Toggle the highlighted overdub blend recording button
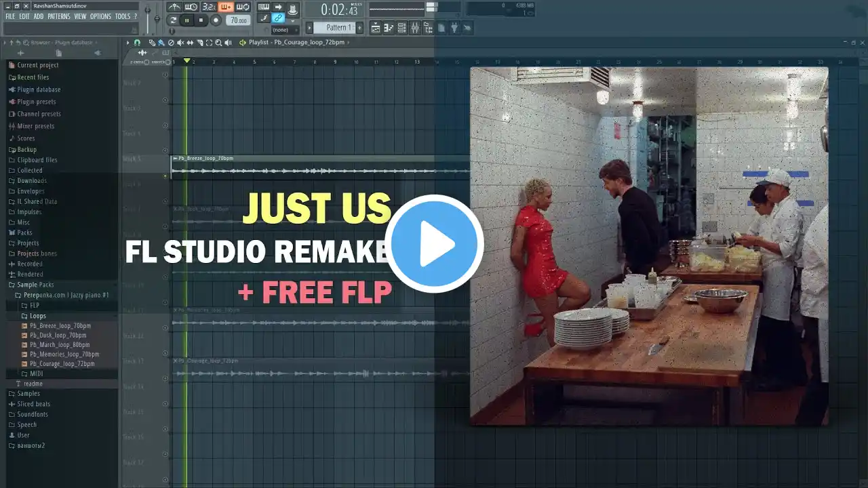The height and width of the screenshot is (488, 868). click(226, 7)
